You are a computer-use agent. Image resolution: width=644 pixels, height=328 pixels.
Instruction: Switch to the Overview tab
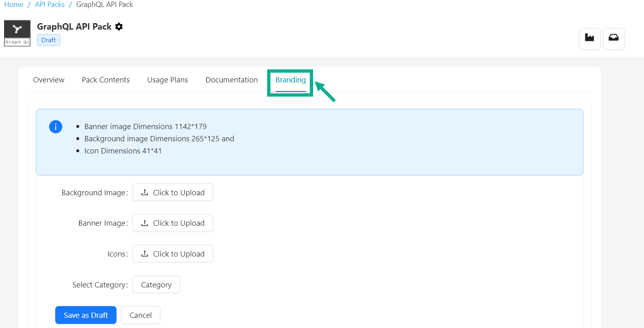49,80
